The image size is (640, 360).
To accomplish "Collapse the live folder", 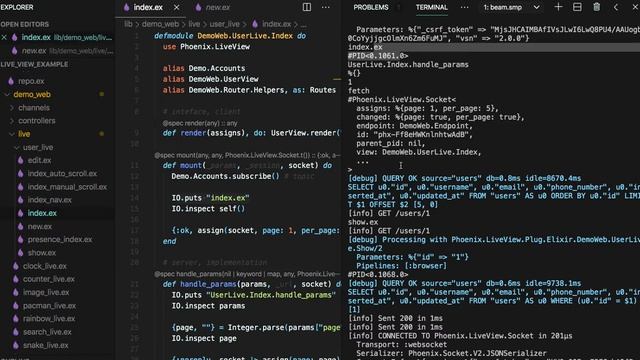I will click(24, 134).
